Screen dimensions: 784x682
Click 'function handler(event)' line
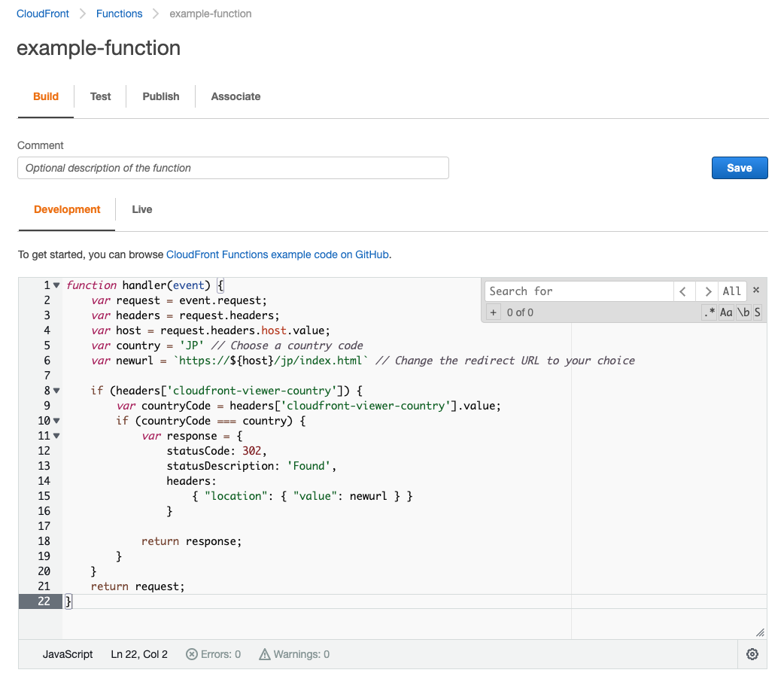click(145, 285)
